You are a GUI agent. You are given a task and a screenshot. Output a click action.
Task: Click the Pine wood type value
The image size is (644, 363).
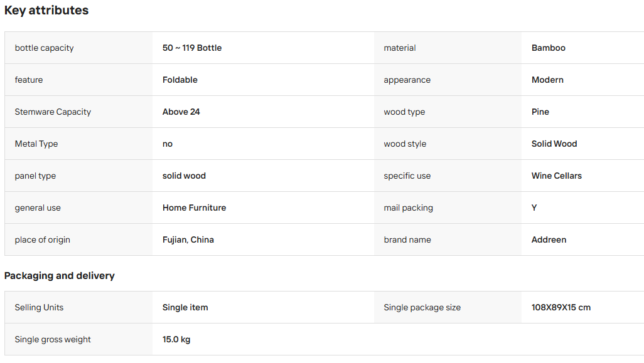click(540, 112)
